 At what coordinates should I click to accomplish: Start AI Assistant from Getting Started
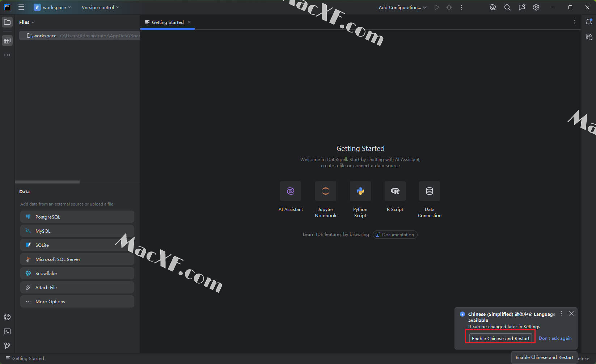pos(291,191)
